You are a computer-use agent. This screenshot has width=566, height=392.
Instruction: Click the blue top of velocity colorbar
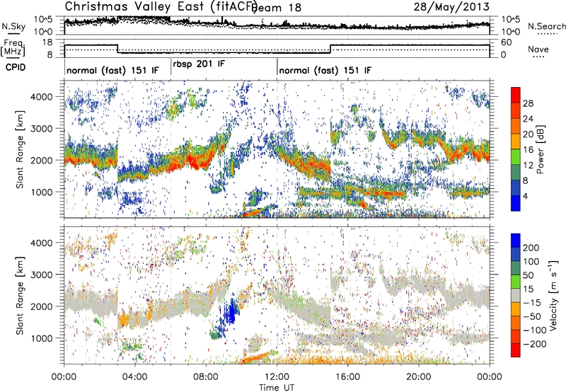[516, 241]
